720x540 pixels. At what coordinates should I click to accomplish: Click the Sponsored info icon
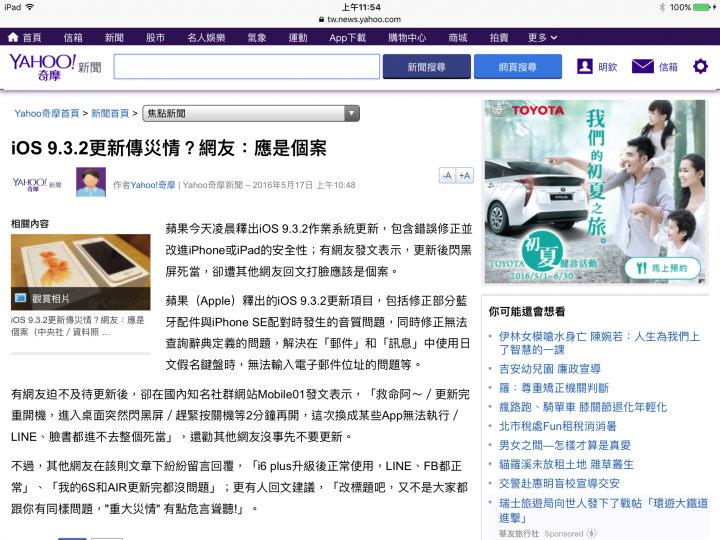[592, 534]
